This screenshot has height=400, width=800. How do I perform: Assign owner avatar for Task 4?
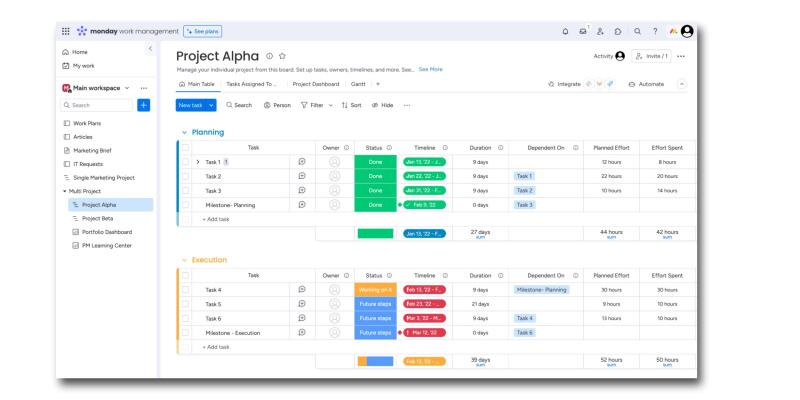pos(334,289)
